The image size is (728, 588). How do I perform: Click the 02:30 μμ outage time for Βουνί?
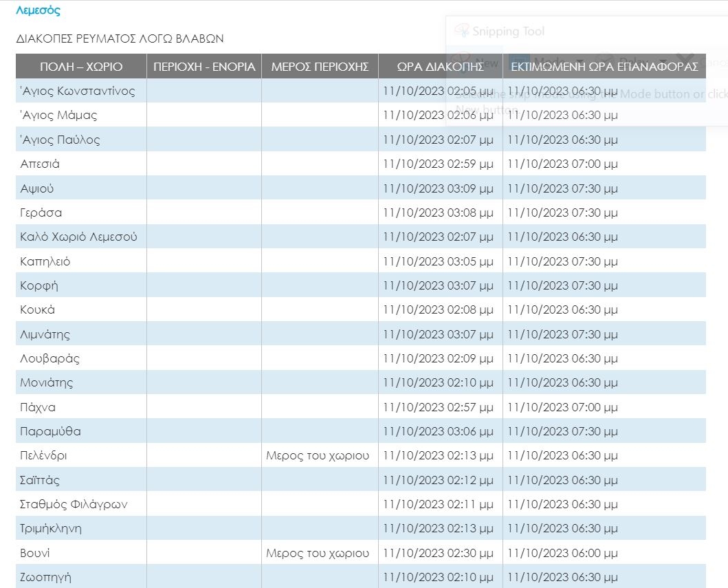pos(438,553)
